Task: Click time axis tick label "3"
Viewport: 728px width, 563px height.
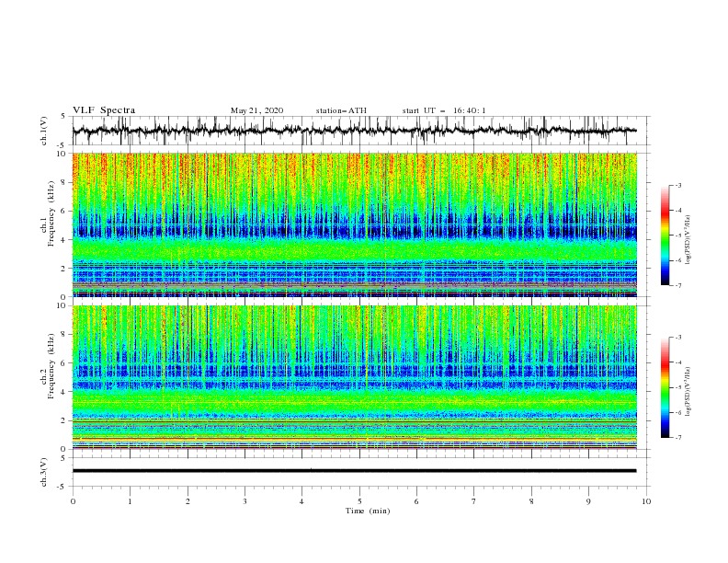Action: [245, 501]
